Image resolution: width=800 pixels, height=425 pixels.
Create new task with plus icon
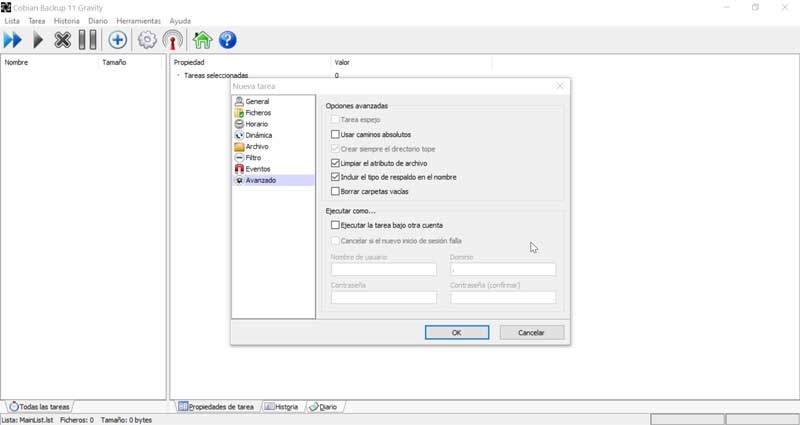click(x=117, y=40)
